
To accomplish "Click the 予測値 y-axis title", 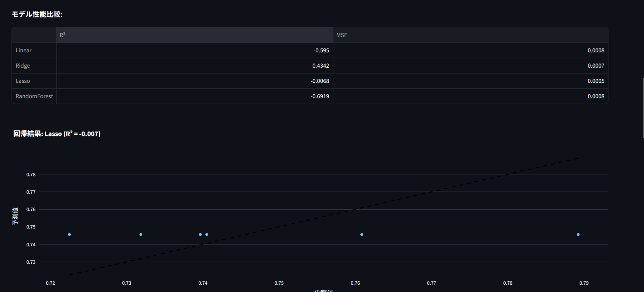I will tap(15, 216).
